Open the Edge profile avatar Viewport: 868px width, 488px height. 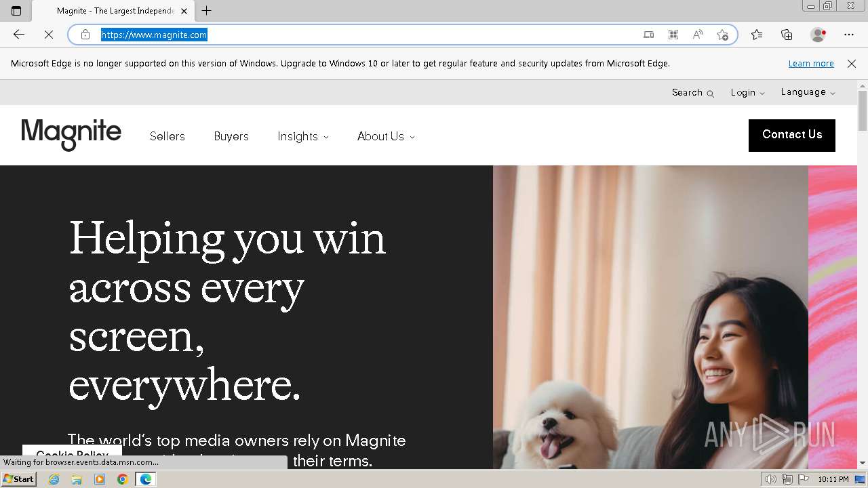coord(818,35)
